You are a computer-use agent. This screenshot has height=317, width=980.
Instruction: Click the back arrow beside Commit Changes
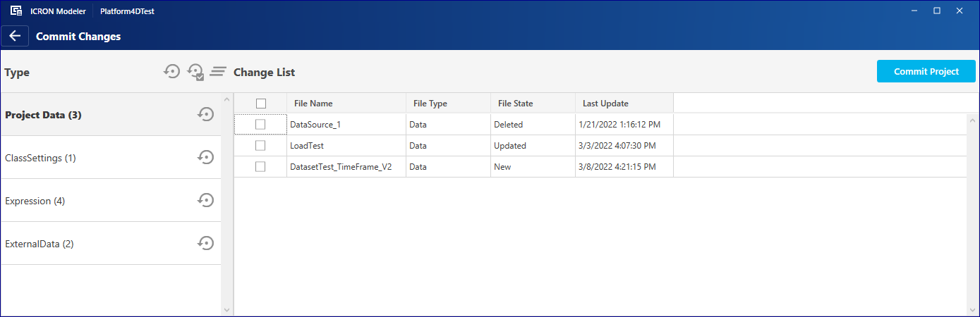click(x=15, y=36)
